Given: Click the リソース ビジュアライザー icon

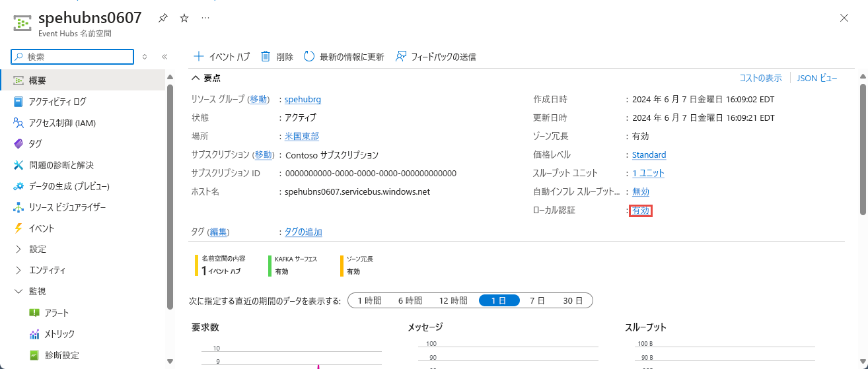Looking at the screenshot, I should [18, 207].
